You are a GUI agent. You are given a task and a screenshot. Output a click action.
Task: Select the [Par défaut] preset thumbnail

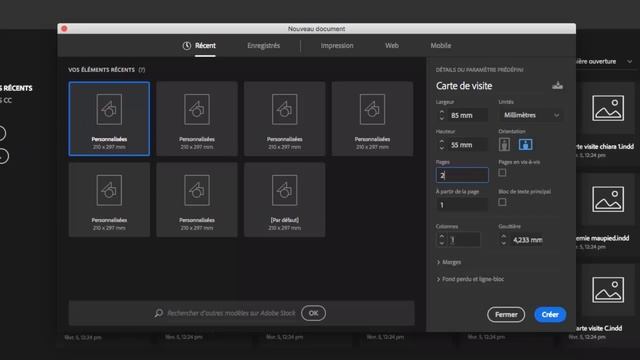tap(284, 200)
